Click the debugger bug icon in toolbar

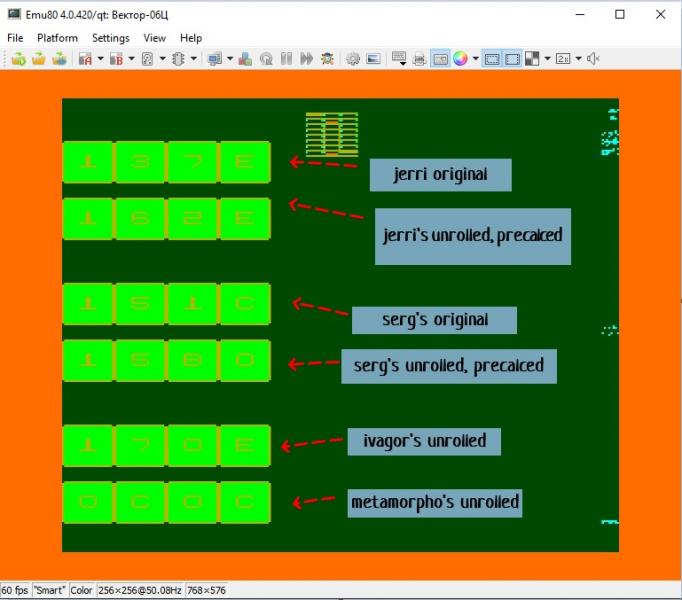327,59
